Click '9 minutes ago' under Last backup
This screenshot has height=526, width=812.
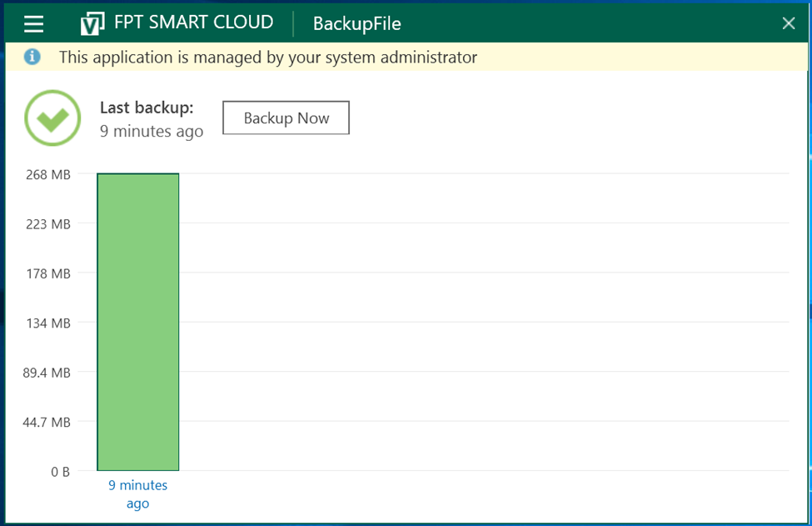point(152,131)
